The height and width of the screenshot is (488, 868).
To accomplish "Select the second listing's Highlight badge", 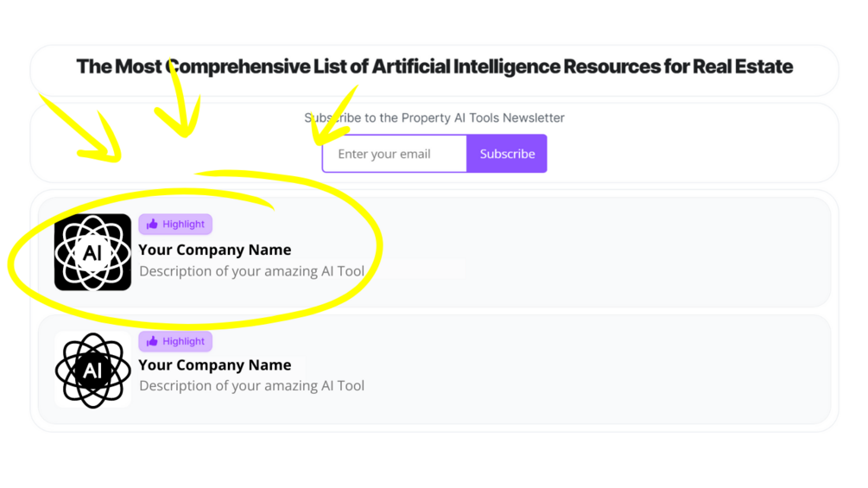I will pos(175,341).
